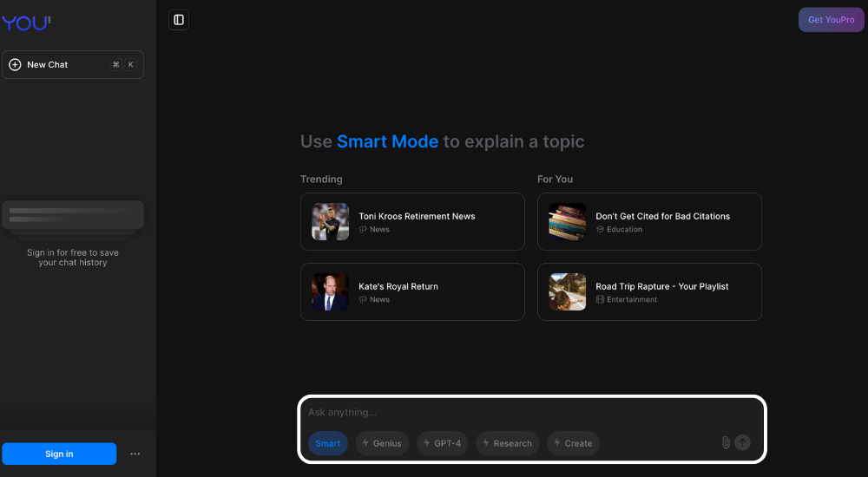Click Kate's Royal Return thumbnail
The height and width of the screenshot is (477, 868).
click(330, 291)
